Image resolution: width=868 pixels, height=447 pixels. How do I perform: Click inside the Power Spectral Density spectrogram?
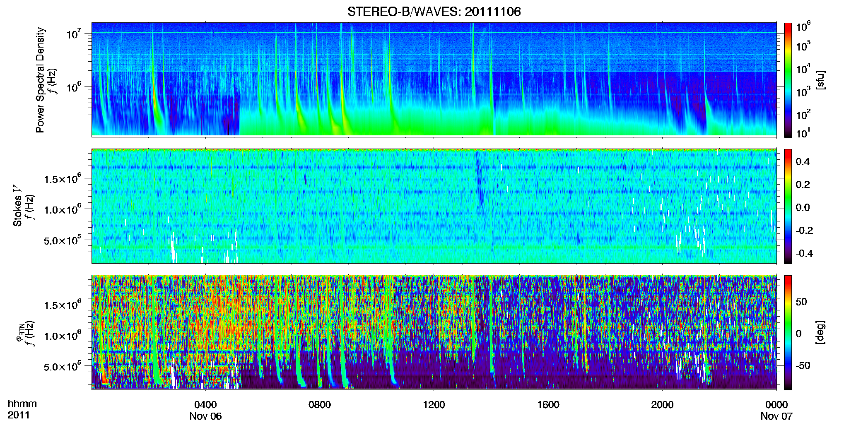tap(434, 79)
